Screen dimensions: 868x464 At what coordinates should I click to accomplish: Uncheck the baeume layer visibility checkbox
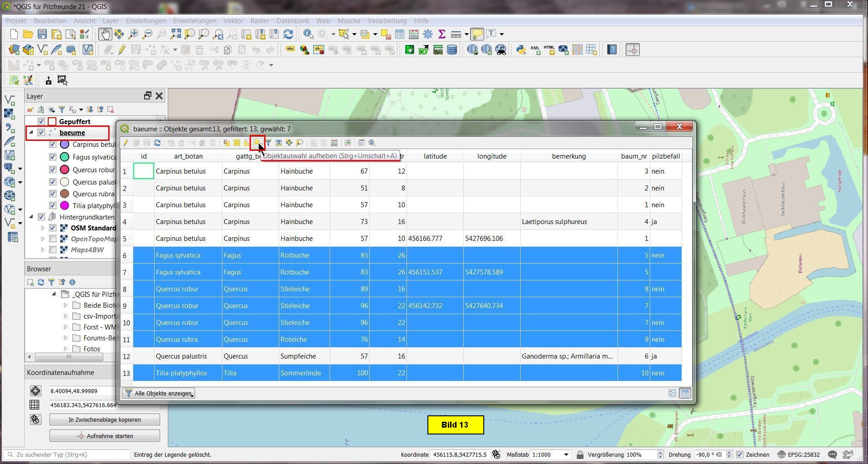tap(41, 133)
